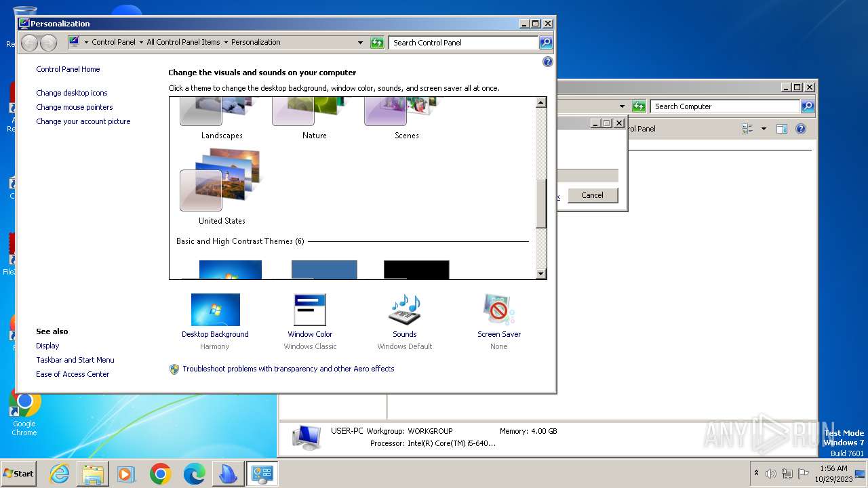
Task: Open Change mouse pointers link
Action: point(75,107)
